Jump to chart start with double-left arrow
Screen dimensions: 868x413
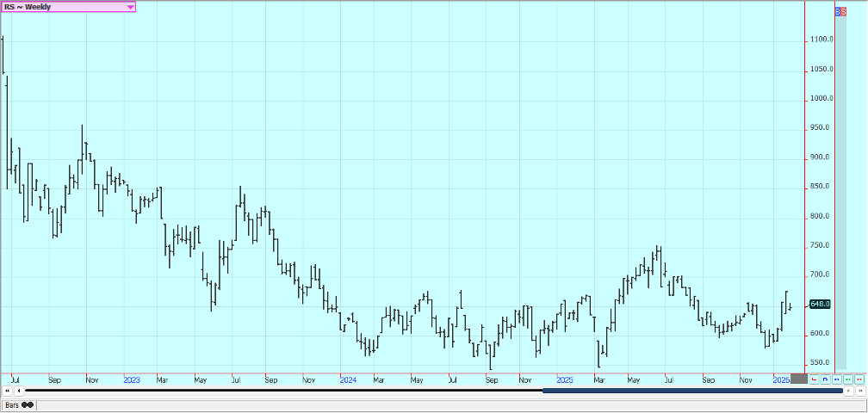7,391
